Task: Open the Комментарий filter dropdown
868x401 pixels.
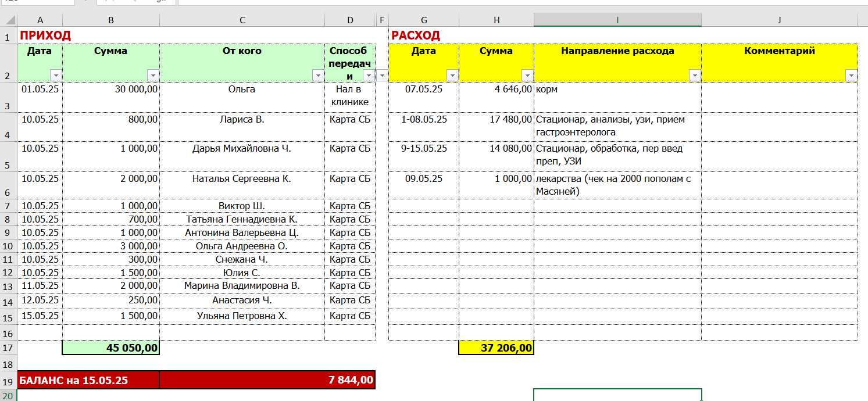Action: (x=851, y=75)
